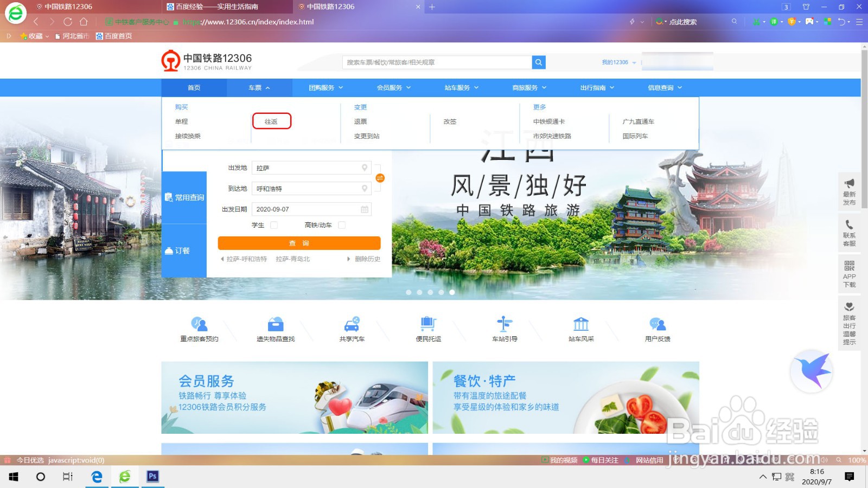
Task: Click location pin in 出发地 field
Action: [365, 168]
